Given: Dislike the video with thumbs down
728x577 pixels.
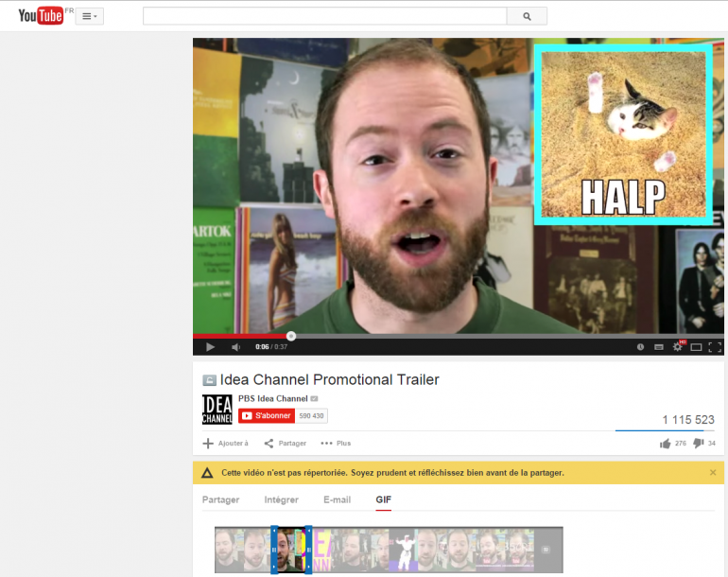Looking at the screenshot, I should [x=698, y=443].
